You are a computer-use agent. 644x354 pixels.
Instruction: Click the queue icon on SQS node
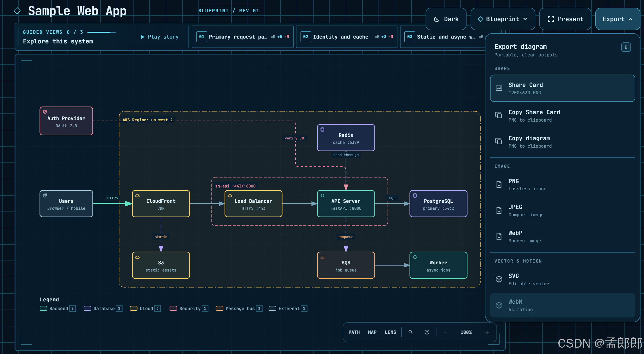coord(323,257)
